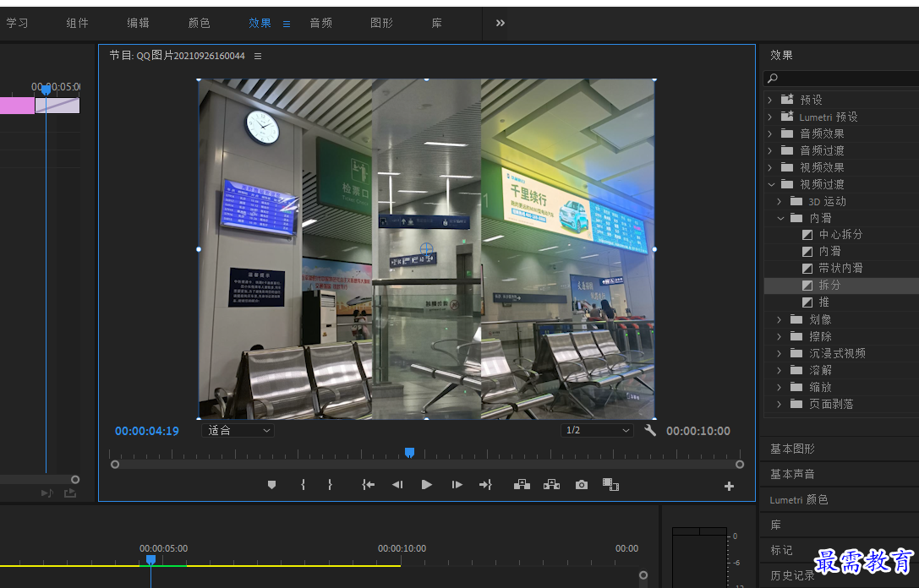Click the Mark In bracket button
Screen dimensions: 919x588
click(x=303, y=485)
